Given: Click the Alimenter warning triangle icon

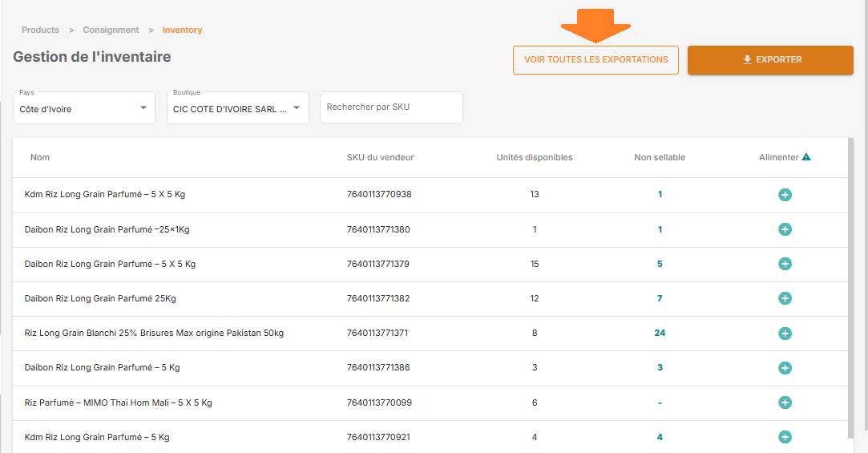Looking at the screenshot, I should coord(806,157).
